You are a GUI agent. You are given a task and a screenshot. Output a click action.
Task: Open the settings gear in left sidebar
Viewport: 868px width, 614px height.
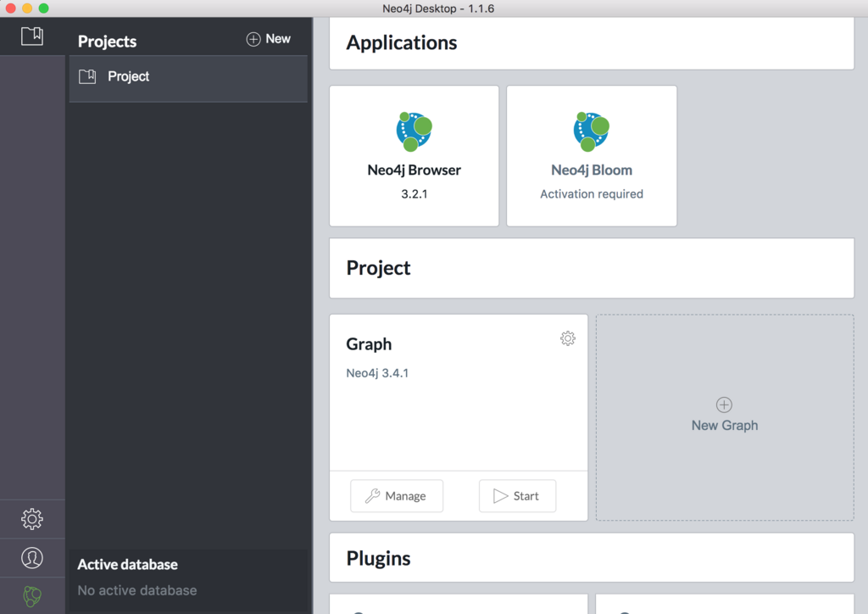pos(32,519)
